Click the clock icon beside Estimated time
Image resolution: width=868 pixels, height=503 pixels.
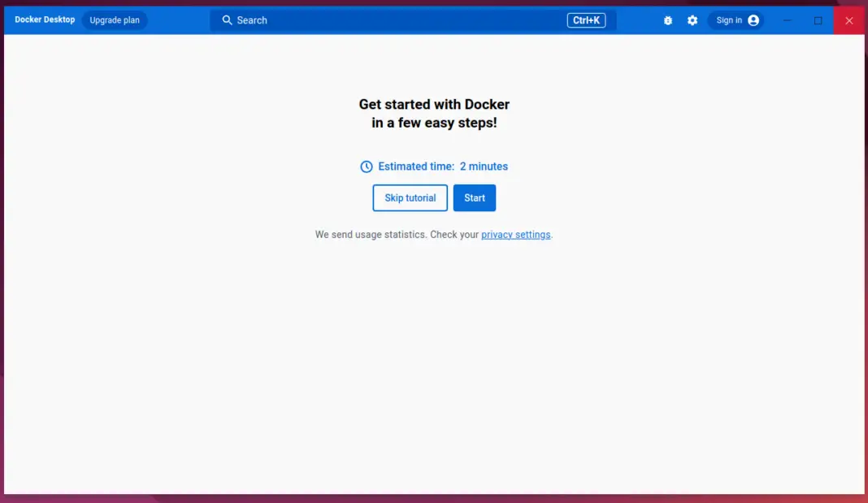(366, 166)
